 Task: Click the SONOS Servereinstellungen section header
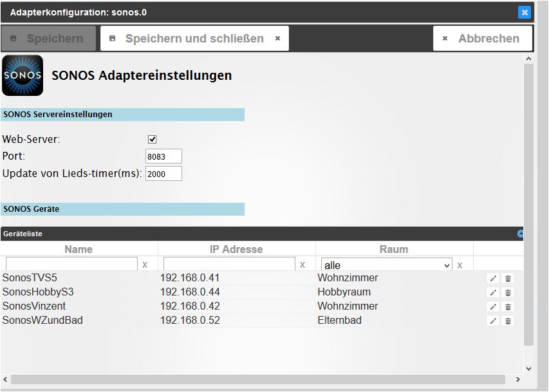122,115
